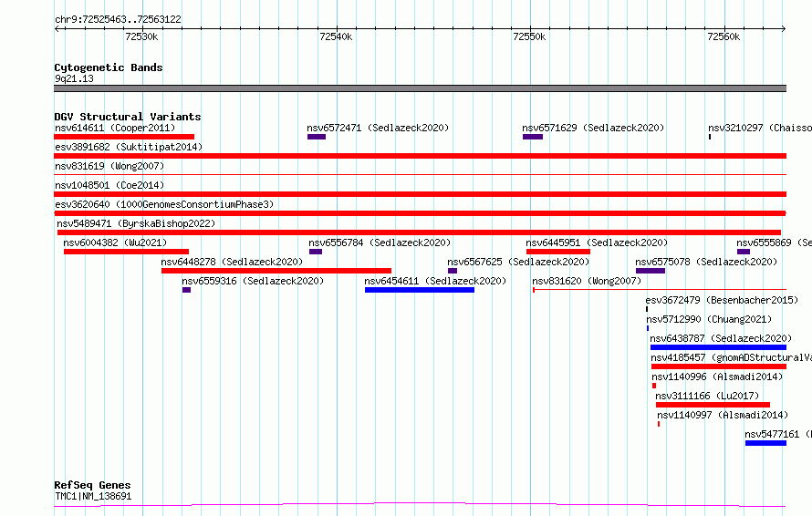Open nsv6448278 (Sedlazeck2020) variant label

(x=232, y=262)
